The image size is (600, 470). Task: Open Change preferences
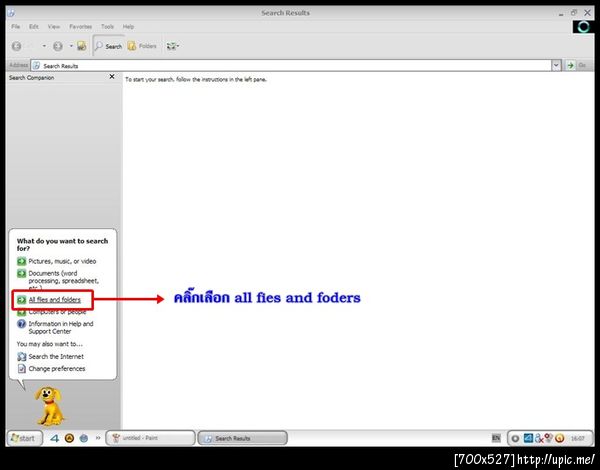[57, 369]
